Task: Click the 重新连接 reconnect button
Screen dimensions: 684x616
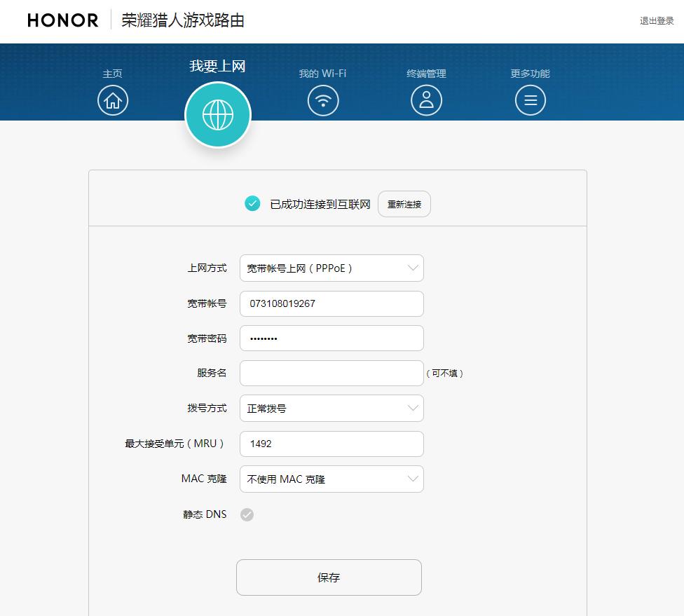Action: coord(404,204)
